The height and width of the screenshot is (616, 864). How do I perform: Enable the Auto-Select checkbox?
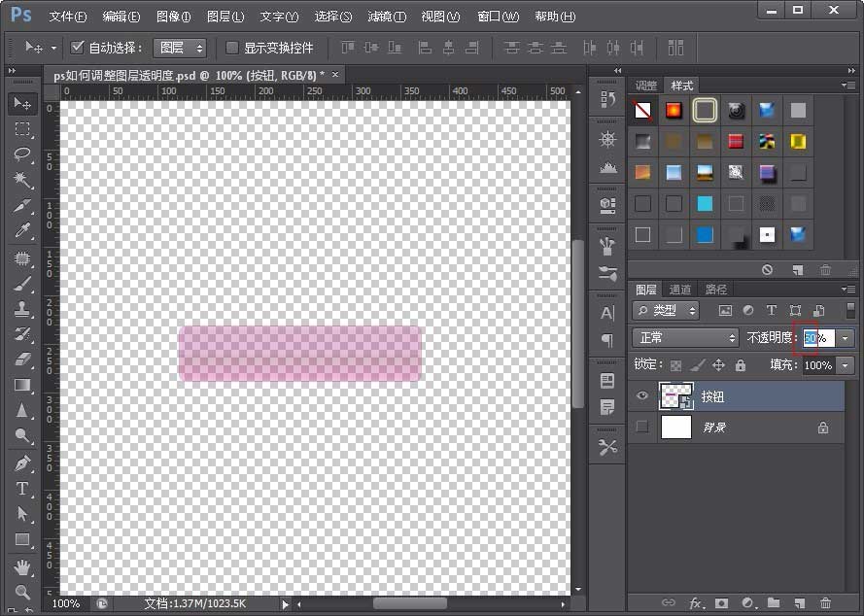click(x=76, y=47)
